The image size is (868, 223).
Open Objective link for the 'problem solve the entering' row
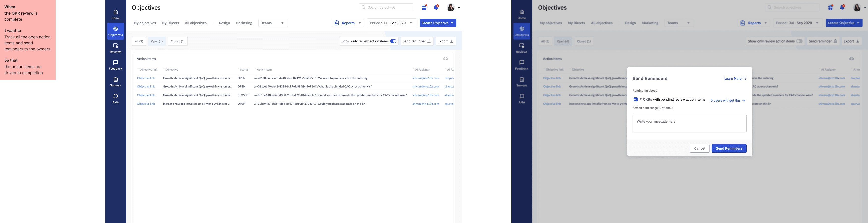click(x=146, y=78)
